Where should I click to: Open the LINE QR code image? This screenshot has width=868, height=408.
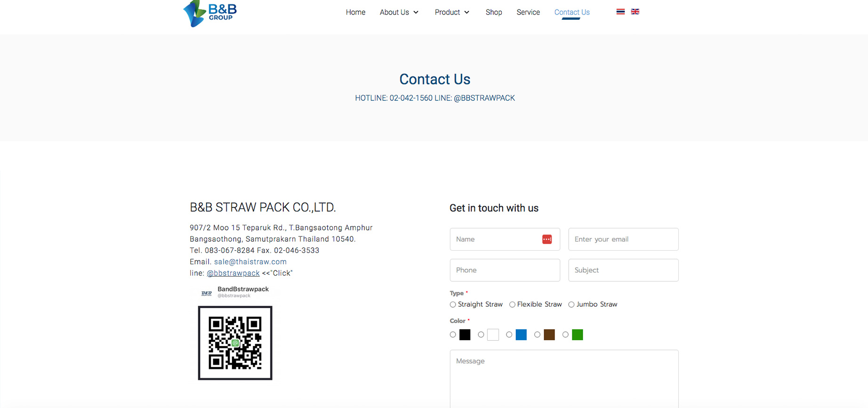coord(235,343)
